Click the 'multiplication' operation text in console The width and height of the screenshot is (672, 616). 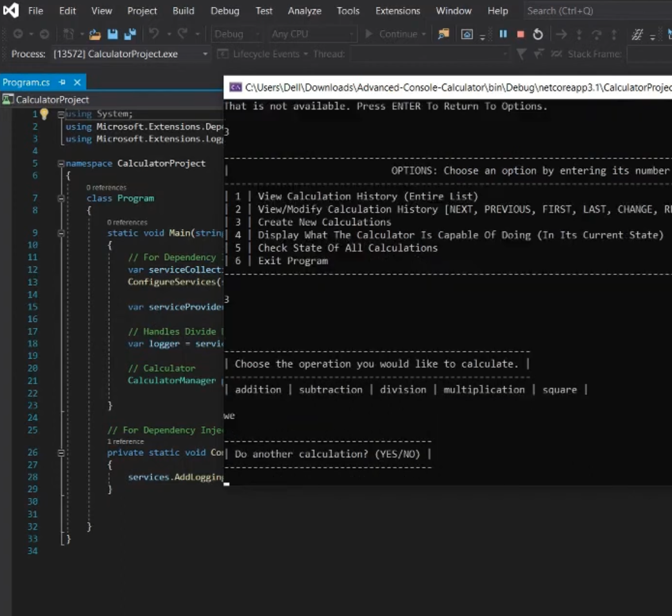[484, 390]
